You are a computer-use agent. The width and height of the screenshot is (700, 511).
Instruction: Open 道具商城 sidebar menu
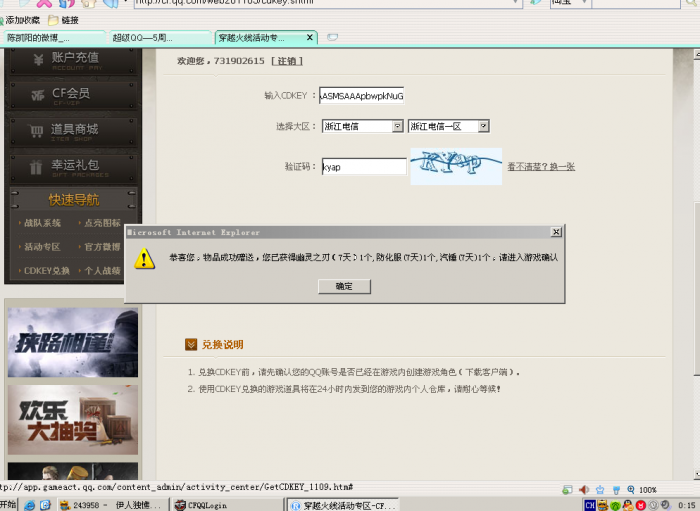click(73, 131)
